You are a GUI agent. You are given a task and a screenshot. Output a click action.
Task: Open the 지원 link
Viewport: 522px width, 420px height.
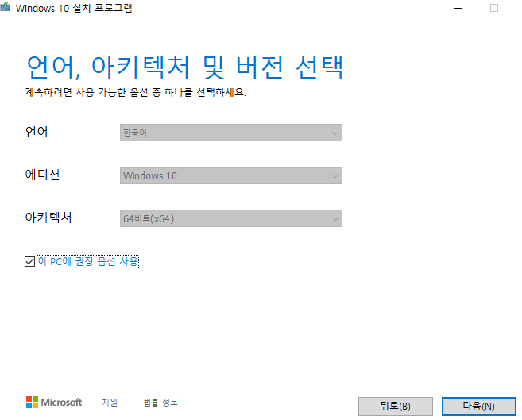110,403
